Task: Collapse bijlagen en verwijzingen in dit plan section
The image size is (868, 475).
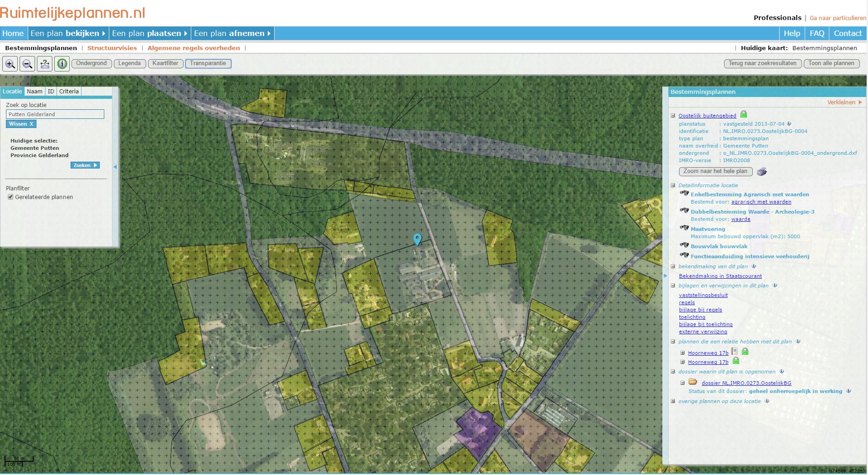Action: click(x=673, y=286)
